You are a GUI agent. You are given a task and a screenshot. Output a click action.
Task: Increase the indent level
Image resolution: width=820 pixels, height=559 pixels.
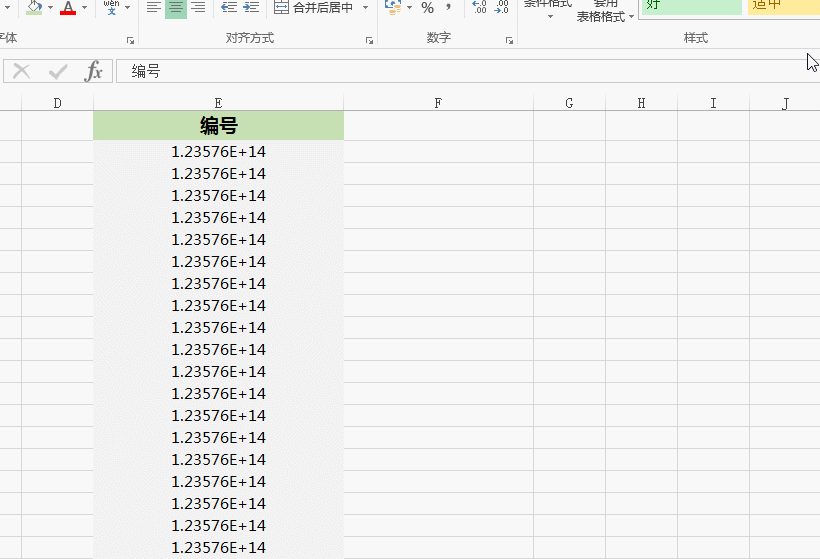pyautogui.click(x=251, y=7)
